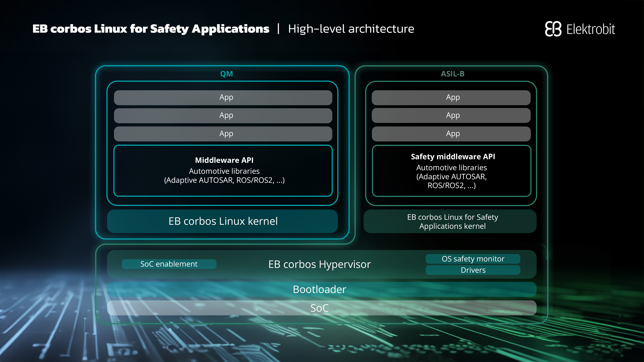The image size is (644, 362).
Task: Click the EB corbos Linux kernel block
Action: (x=223, y=221)
